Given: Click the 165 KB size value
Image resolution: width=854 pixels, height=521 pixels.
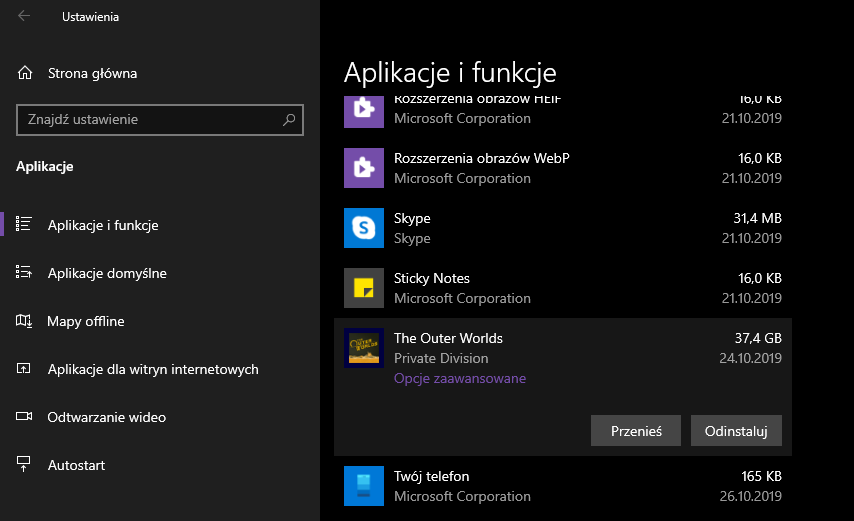Looking at the screenshot, I should tap(761, 476).
